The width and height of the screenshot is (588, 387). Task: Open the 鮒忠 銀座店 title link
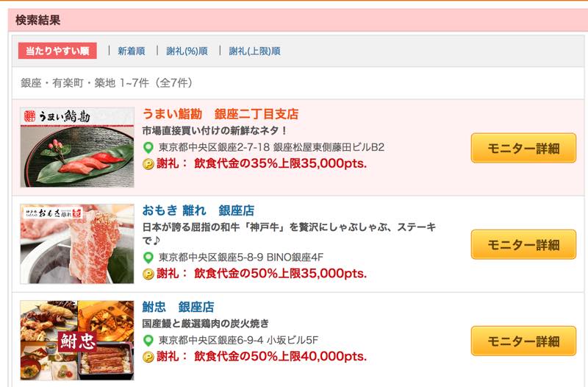(178, 307)
